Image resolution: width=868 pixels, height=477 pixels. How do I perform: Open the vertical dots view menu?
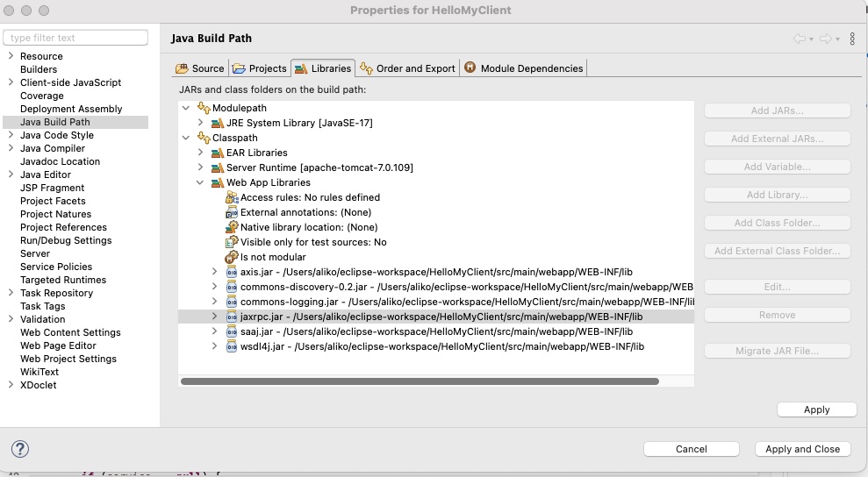852,39
